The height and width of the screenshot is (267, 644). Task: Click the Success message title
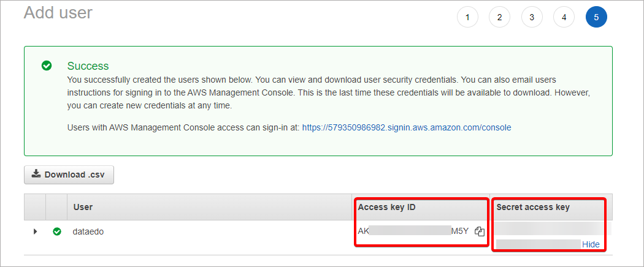[x=88, y=66]
